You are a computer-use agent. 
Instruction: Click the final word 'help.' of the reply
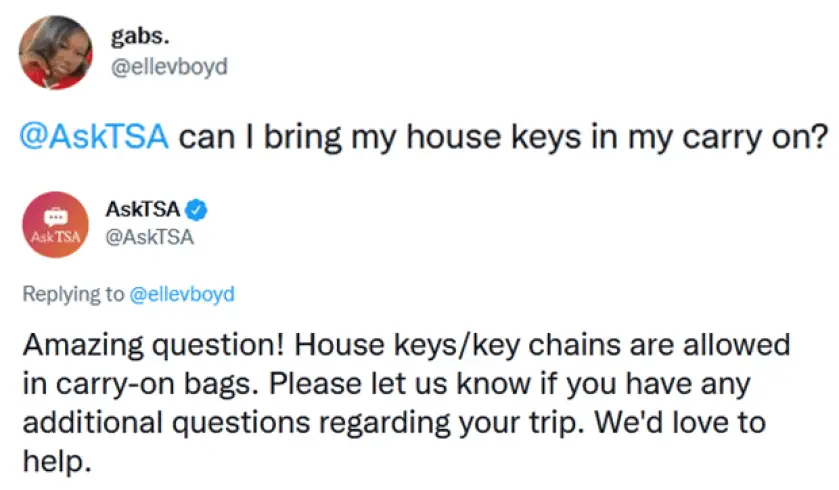coord(57,461)
